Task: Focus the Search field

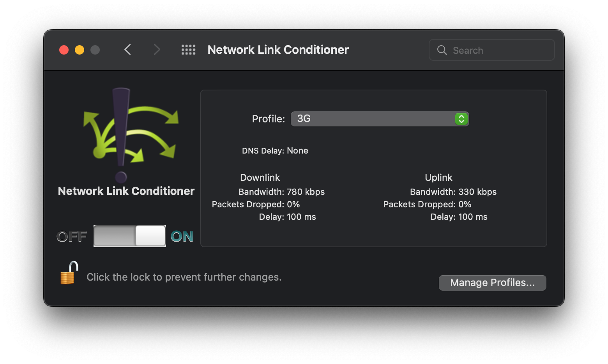Action: tap(492, 50)
